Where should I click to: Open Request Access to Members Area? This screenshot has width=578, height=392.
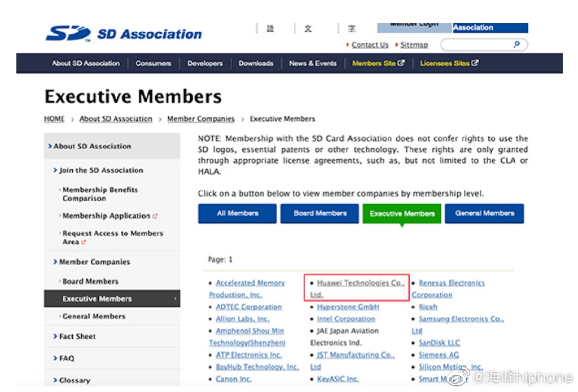click(112, 237)
